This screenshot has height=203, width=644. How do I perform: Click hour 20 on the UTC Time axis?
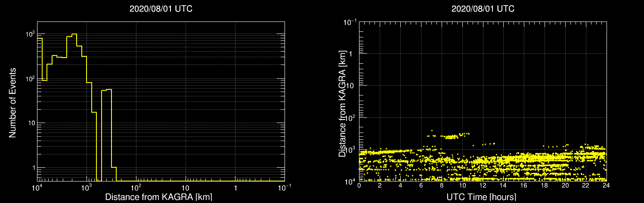[x=565, y=186]
